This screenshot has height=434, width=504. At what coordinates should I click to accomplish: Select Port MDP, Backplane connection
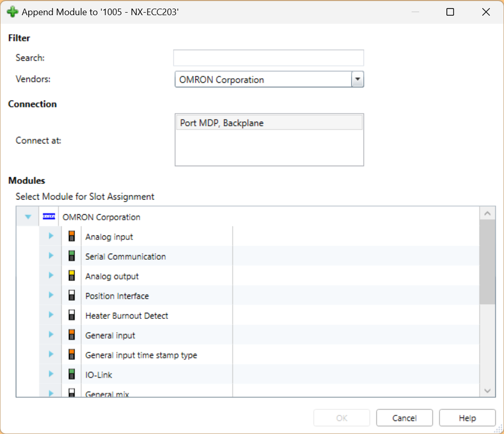point(269,123)
